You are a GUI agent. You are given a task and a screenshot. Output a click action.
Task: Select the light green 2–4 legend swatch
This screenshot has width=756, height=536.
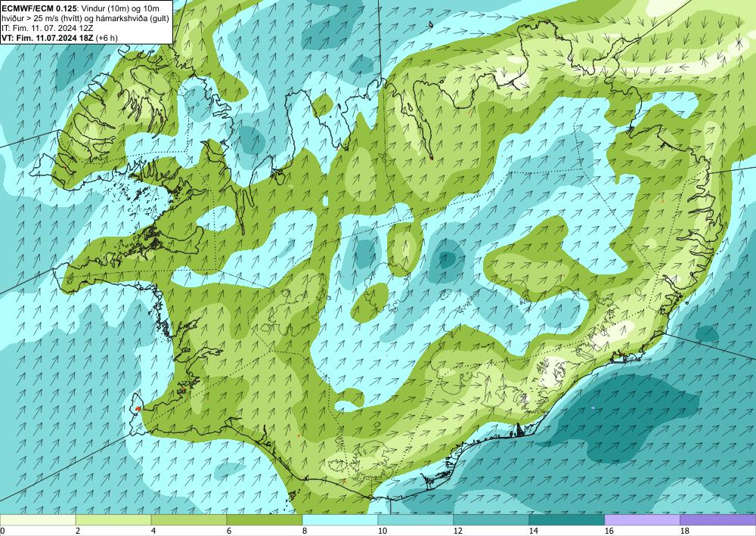pyautogui.click(x=113, y=520)
